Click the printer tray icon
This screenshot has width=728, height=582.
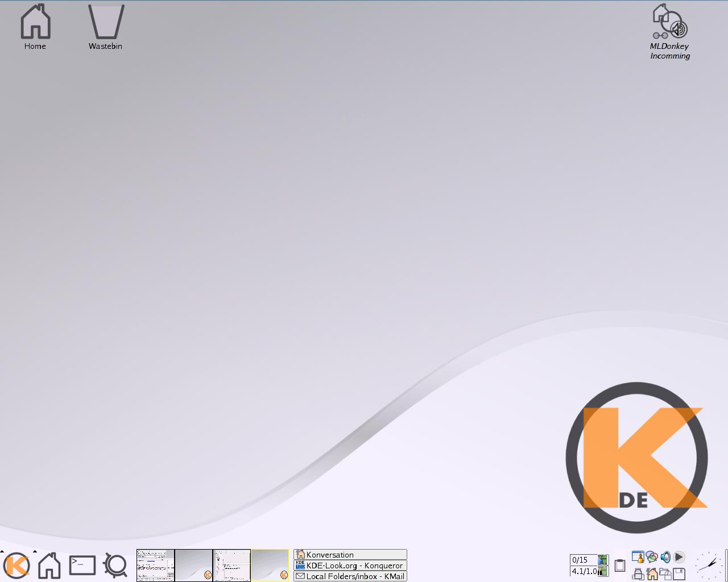638,573
